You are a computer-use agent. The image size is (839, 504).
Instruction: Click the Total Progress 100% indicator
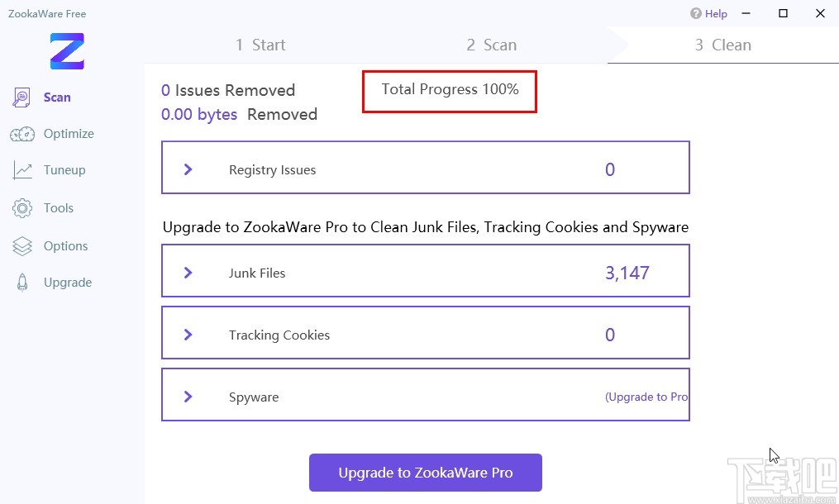[450, 89]
